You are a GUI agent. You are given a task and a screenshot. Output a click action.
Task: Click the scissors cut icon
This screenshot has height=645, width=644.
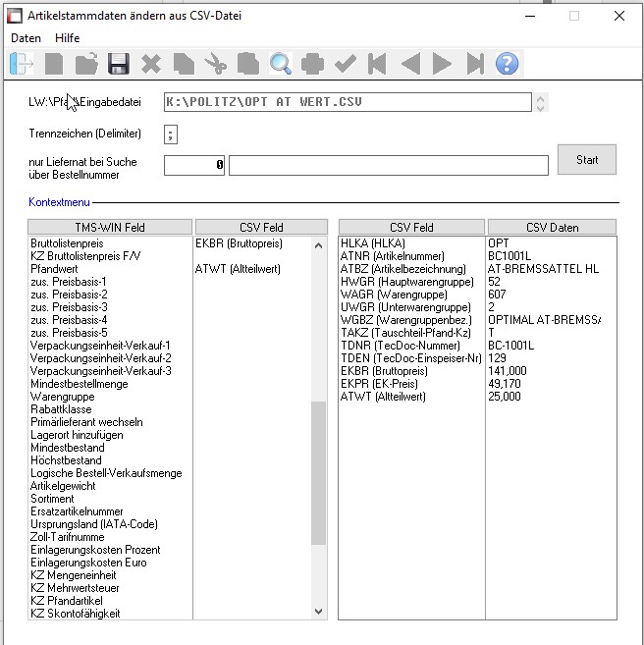216,64
